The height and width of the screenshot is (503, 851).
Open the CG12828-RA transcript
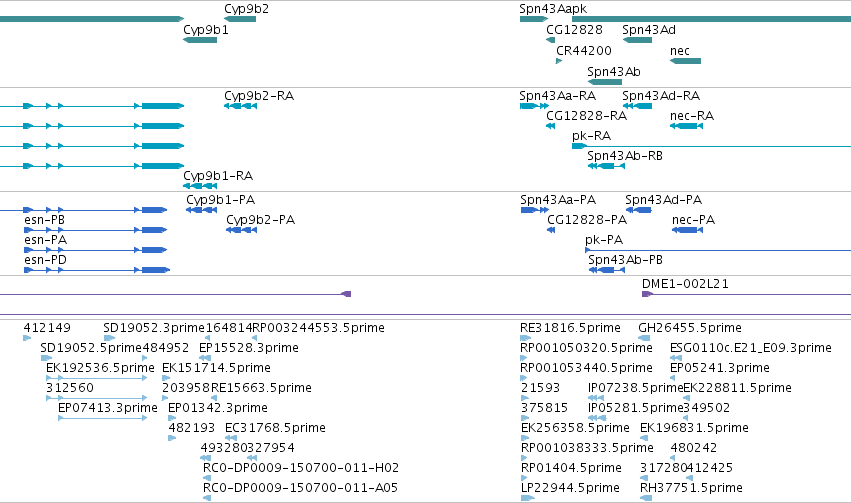[550, 126]
